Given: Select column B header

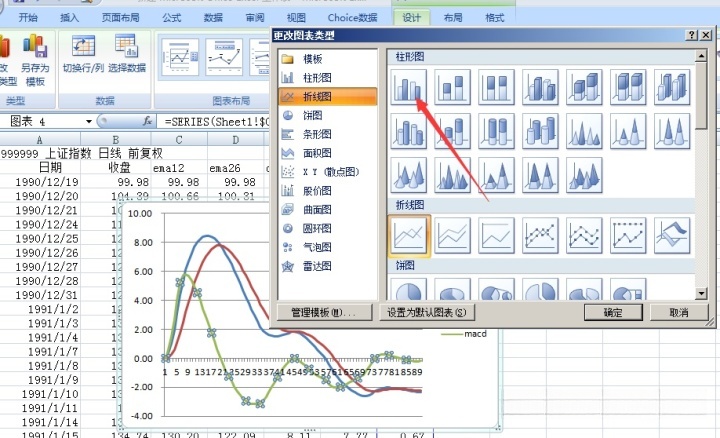Looking at the screenshot, I should [116, 140].
